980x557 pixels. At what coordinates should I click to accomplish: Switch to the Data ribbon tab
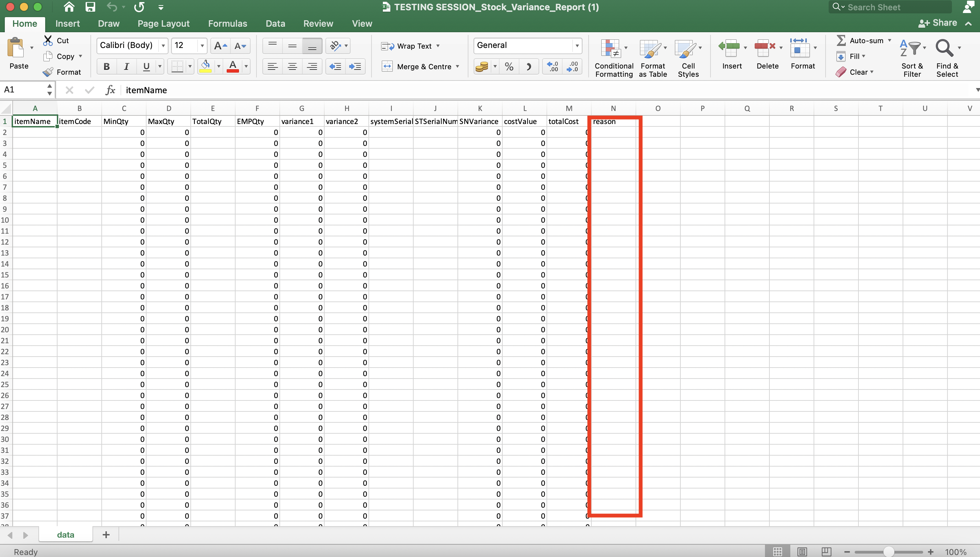point(275,24)
